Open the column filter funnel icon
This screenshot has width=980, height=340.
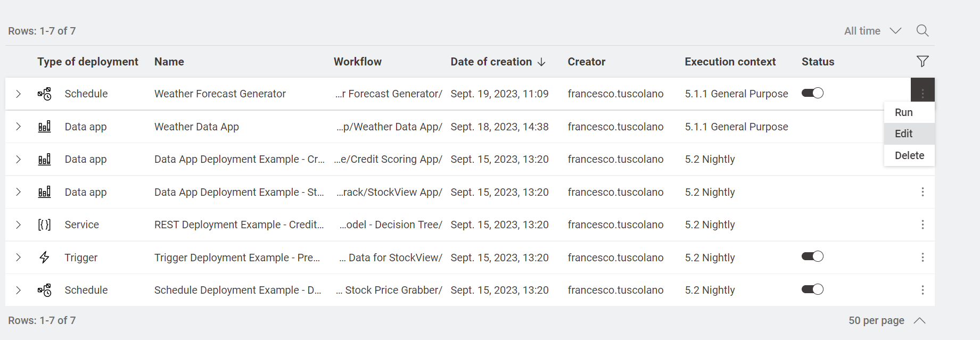click(922, 62)
